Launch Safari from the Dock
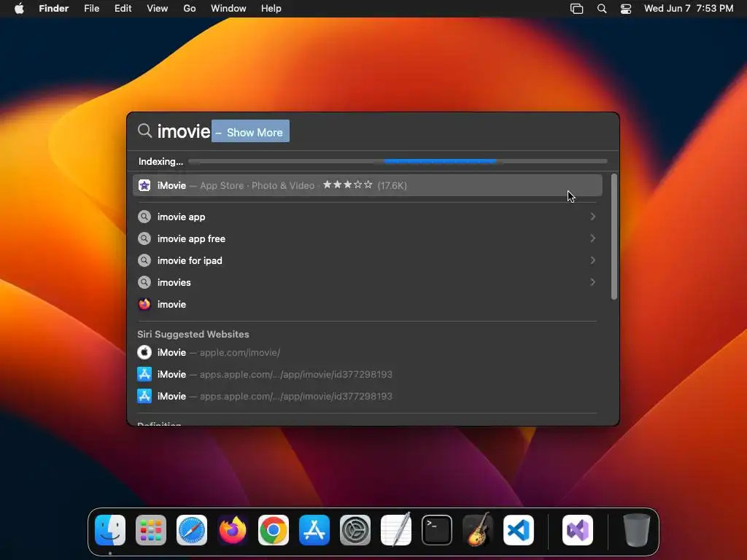The image size is (747, 560). tap(192, 530)
